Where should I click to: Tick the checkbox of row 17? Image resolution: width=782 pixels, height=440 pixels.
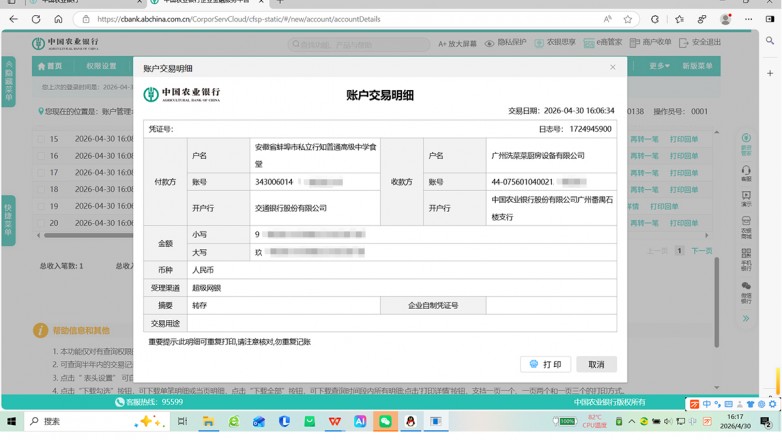(41, 173)
